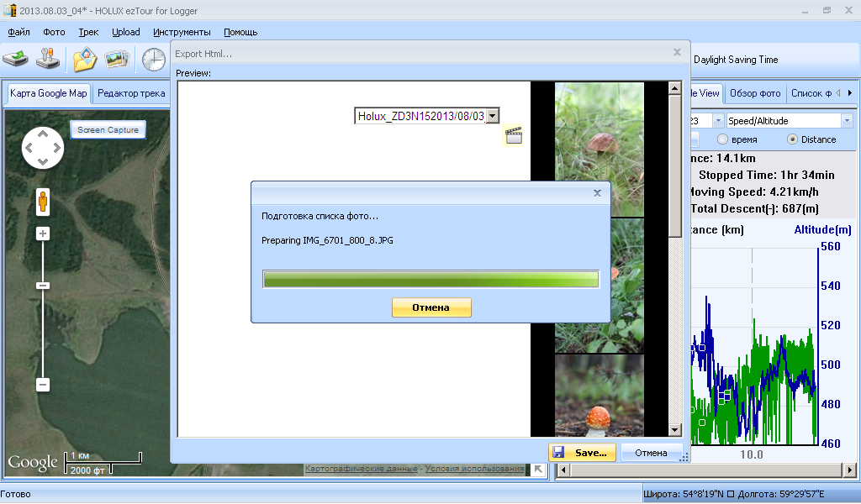The height and width of the screenshot is (504, 861).
Task: Close the progress dialog with X
Action: pyautogui.click(x=598, y=193)
